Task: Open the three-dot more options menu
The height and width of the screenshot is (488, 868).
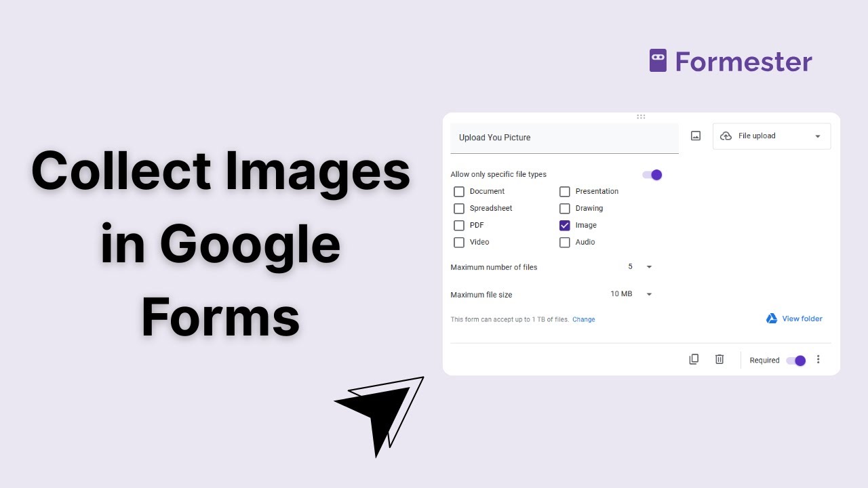Action: click(x=818, y=359)
